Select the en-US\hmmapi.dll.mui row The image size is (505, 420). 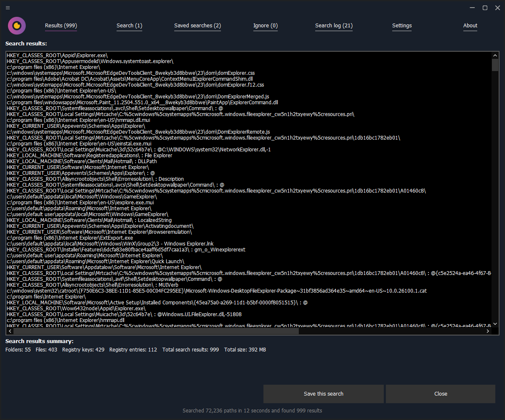249,120
